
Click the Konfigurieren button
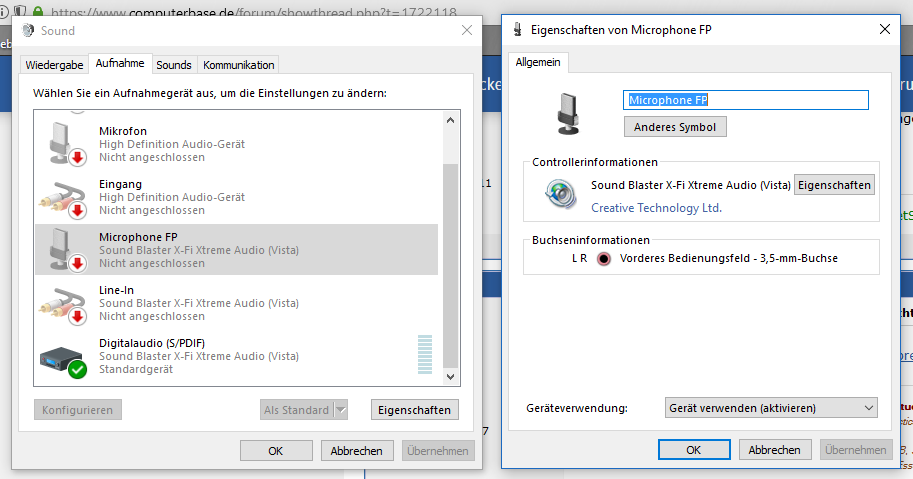point(77,410)
